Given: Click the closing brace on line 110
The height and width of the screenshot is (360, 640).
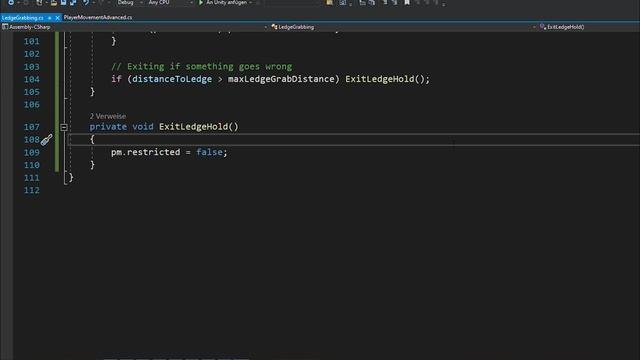Looking at the screenshot, I should pos(92,165).
